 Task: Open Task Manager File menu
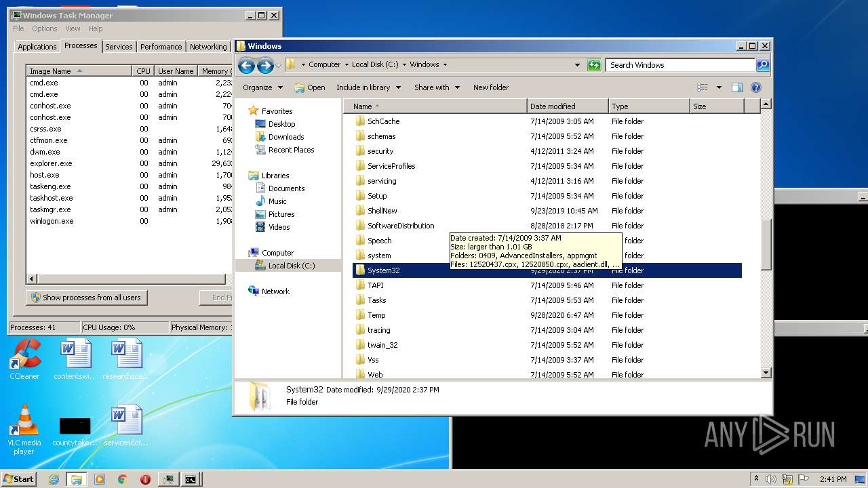(18, 28)
